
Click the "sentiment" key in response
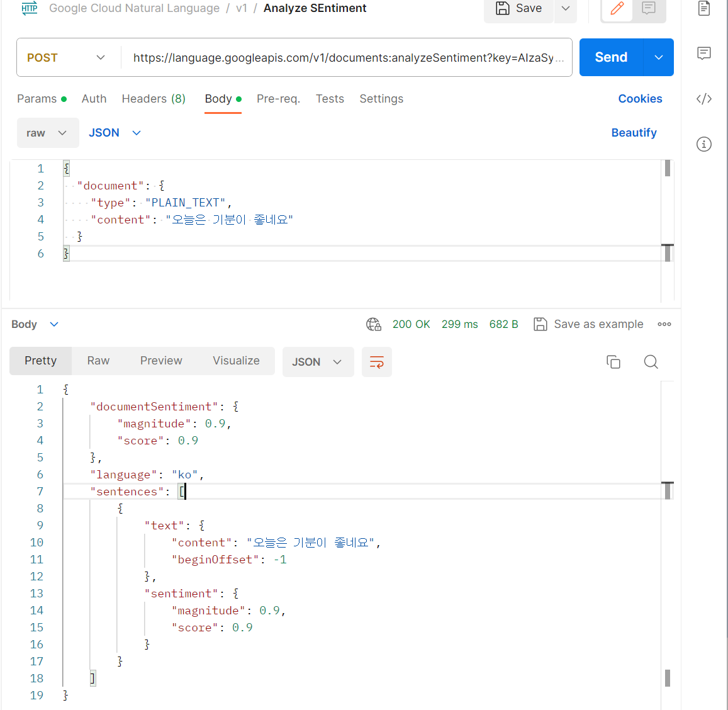(x=181, y=594)
